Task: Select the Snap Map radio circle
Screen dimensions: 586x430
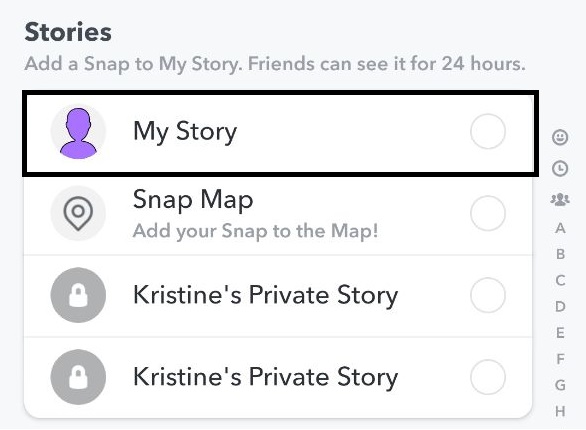Action: tap(488, 213)
